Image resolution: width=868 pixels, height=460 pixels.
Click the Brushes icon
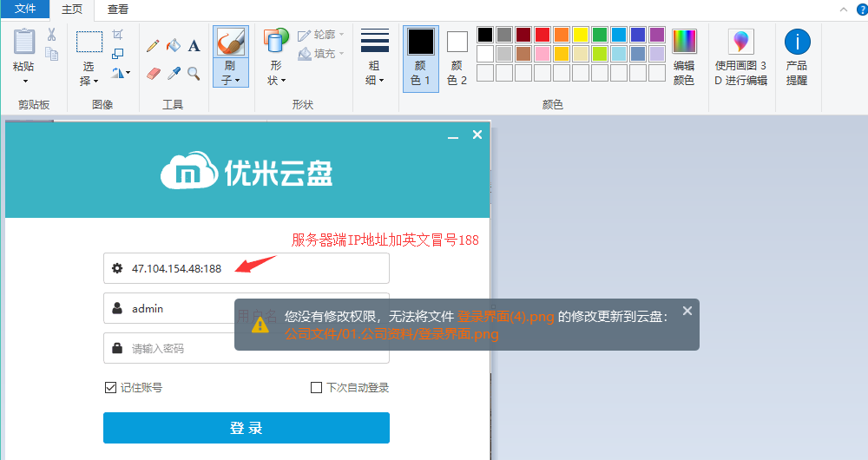click(231, 42)
